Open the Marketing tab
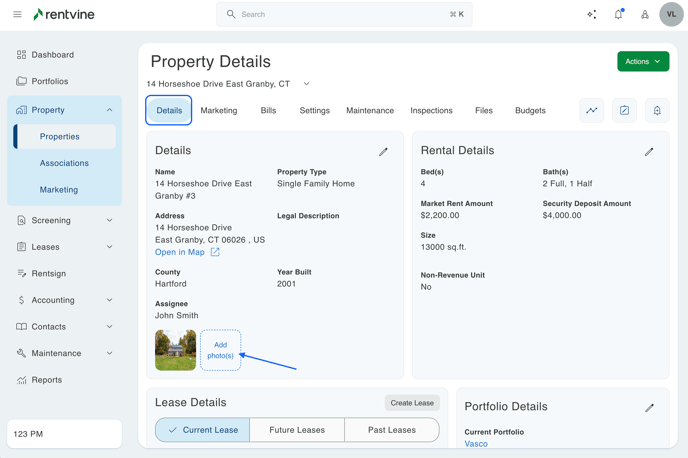This screenshot has width=688, height=458. [x=218, y=111]
